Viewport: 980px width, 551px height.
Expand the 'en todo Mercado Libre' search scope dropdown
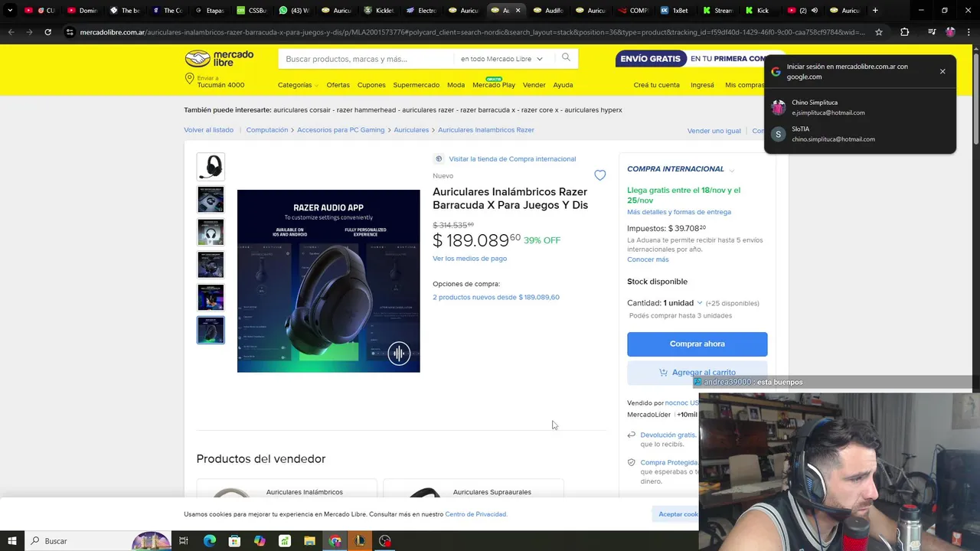pyautogui.click(x=501, y=59)
